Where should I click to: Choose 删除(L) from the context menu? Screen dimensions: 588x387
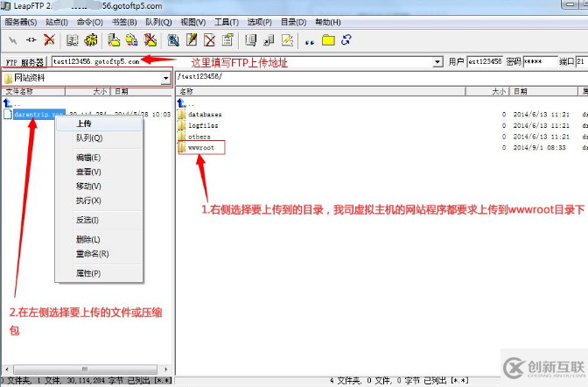click(87, 239)
